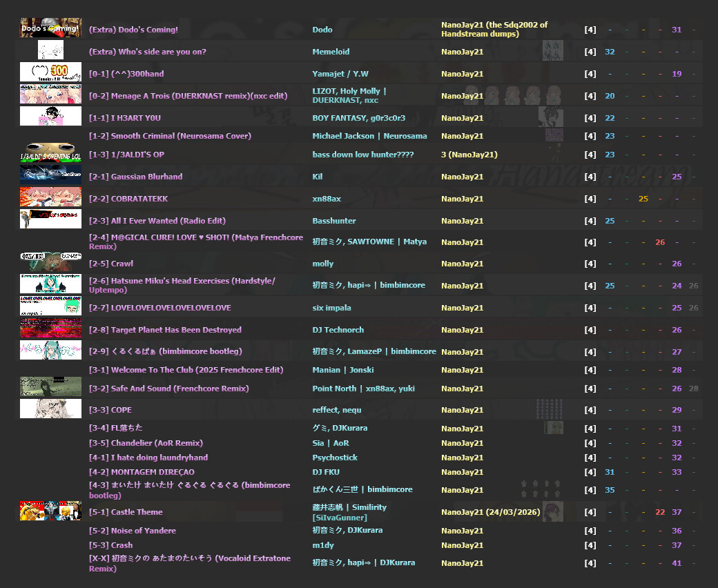Open the Target Planet Has Been Destroyed banner
Screen dimensions: 718x588
pyautogui.click(x=50, y=329)
